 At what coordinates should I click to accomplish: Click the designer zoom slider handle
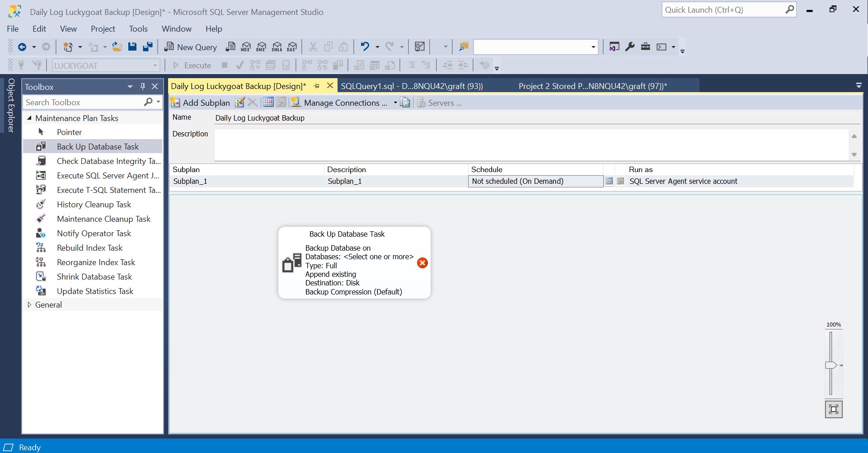[831, 365]
